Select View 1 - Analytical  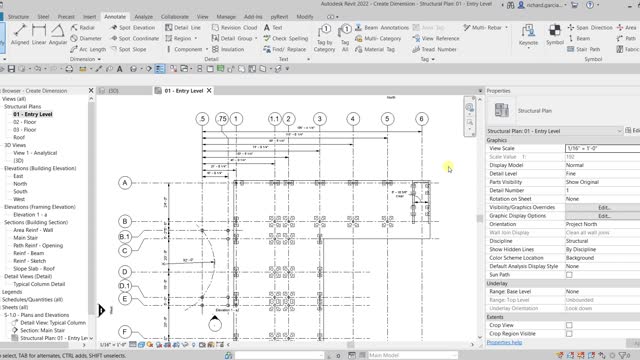click(35, 153)
